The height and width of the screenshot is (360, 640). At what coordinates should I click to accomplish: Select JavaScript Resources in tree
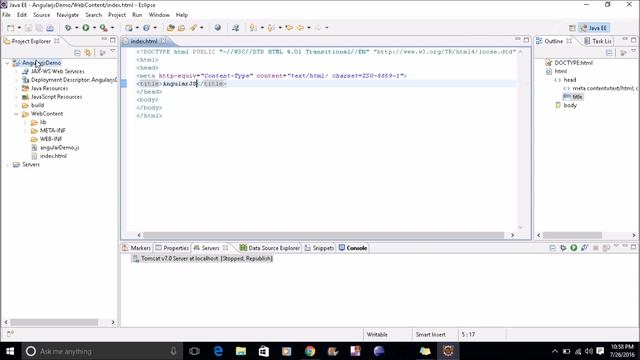(56, 97)
